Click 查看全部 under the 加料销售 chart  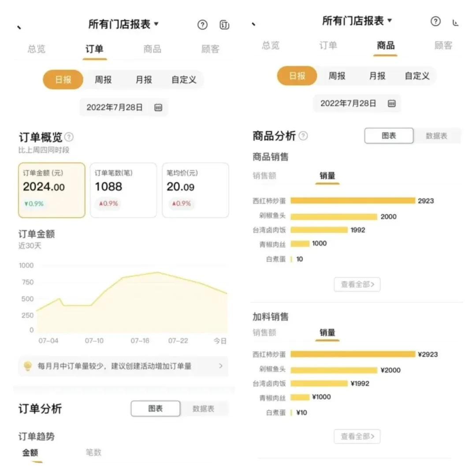coord(357,436)
